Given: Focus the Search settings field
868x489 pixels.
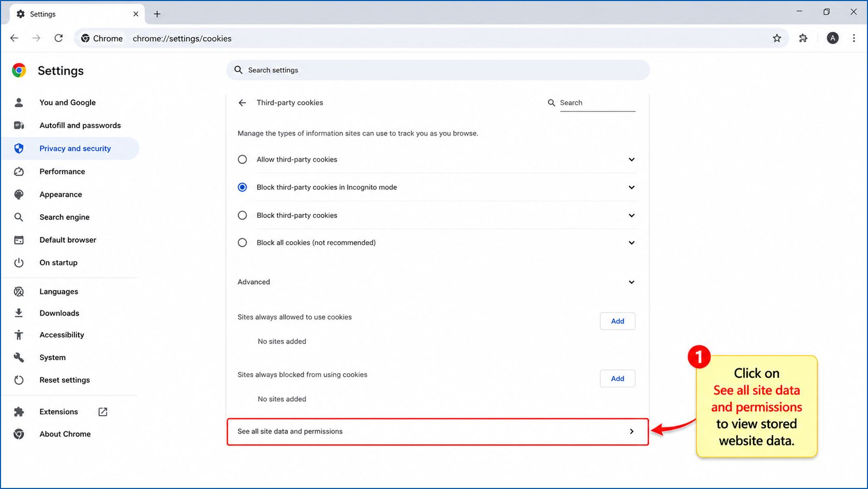Looking at the screenshot, I should [x=438, y=70].
